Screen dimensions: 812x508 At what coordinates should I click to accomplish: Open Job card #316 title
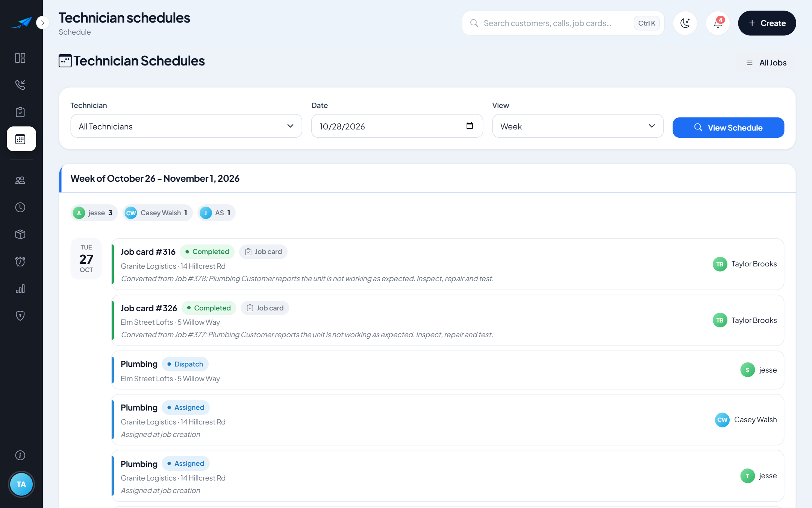[x=148, y=252]
